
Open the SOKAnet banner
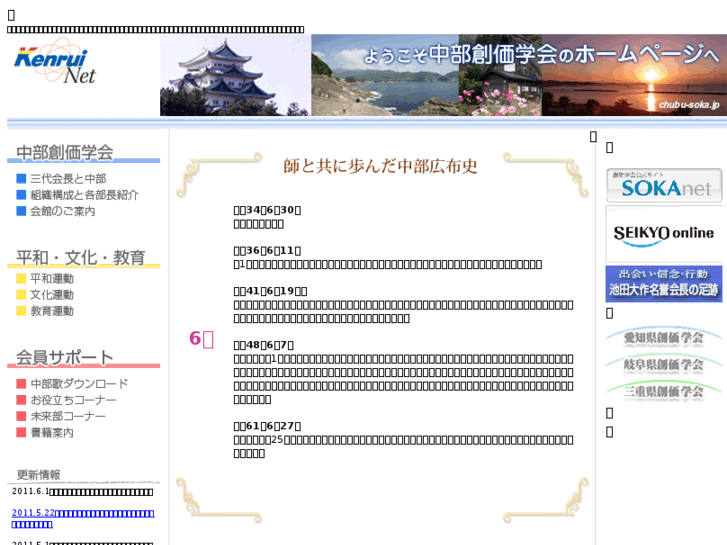point(664,186)
